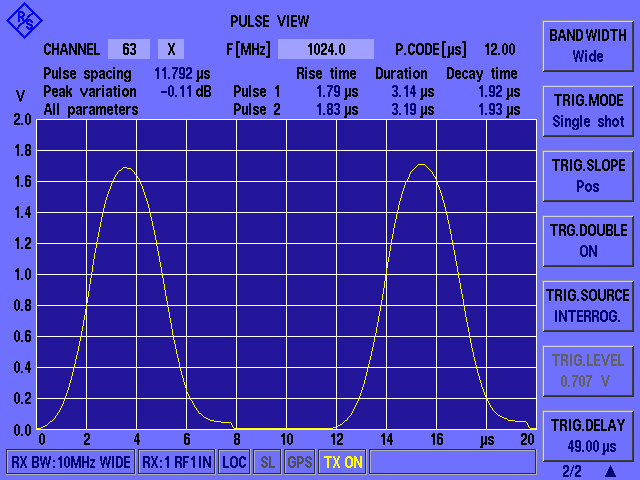Toggle the TX ON status indicator
640x480 pixels.
pos(342,462)
